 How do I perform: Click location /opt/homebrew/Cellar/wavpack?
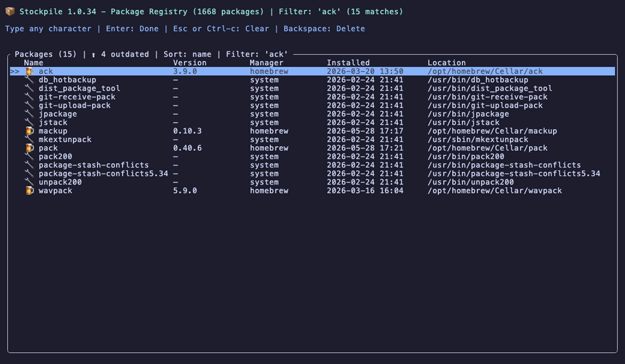[x=494, y=191]
